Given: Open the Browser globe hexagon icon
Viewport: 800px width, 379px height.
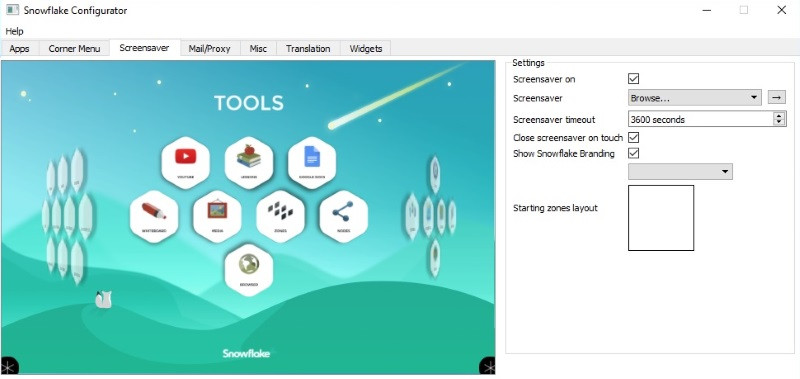Looking at the screenshot, I should point(249,270).
